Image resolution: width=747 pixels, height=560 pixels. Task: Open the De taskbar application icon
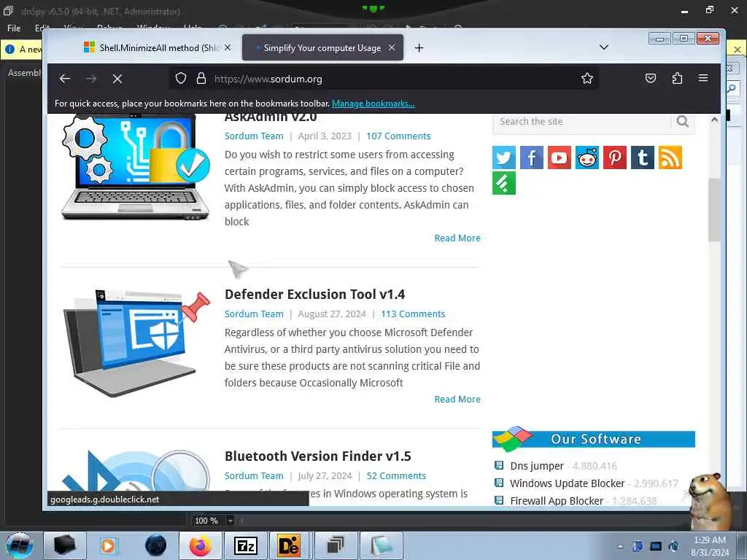(x=290, y=545)
